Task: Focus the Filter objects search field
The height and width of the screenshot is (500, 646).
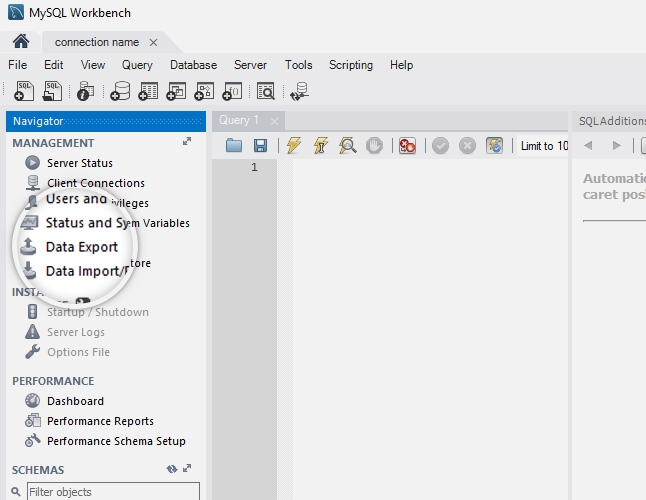Action: click(113, 491)
